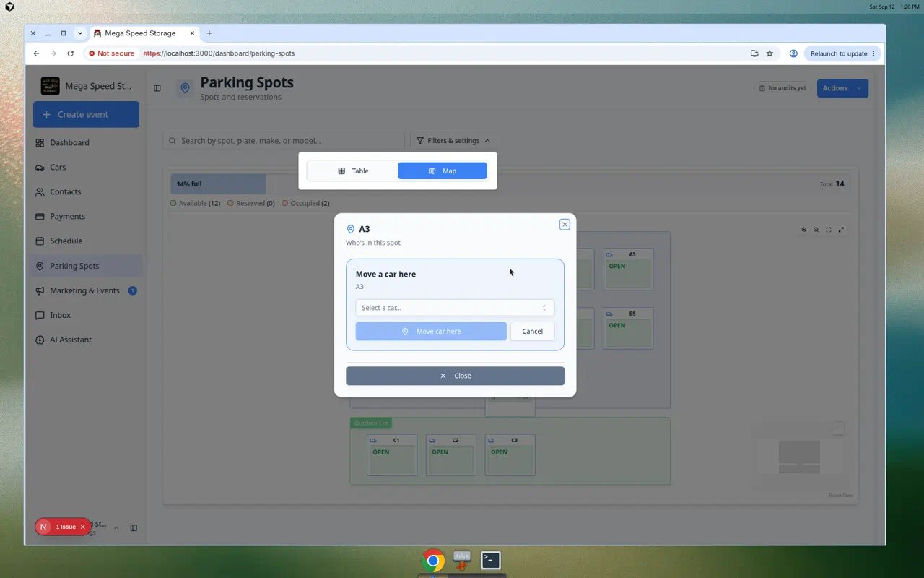
Task: Select parking spot C1 on map
Action: (392, 455)
